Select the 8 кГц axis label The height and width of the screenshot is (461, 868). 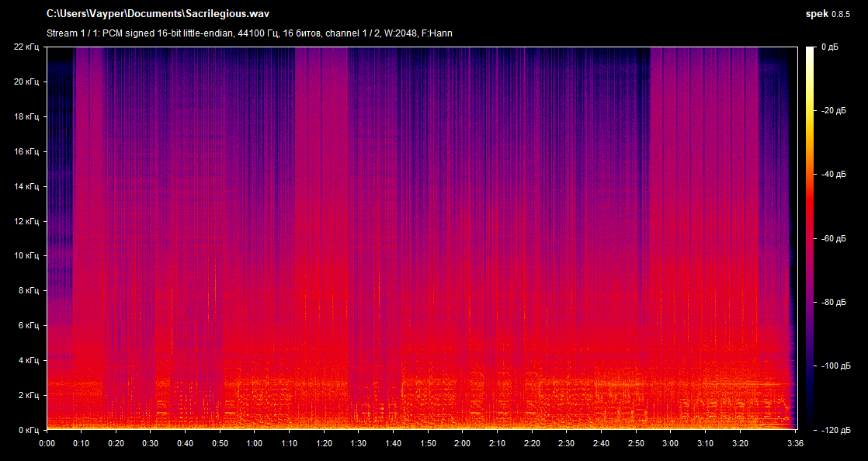coord(28,290)
